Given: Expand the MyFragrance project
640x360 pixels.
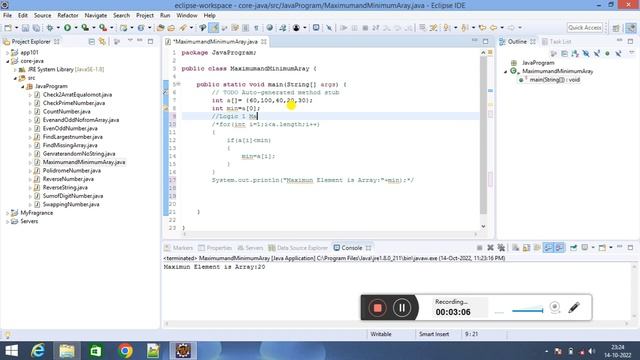Looking at the screenshot, I should point(7,213).
